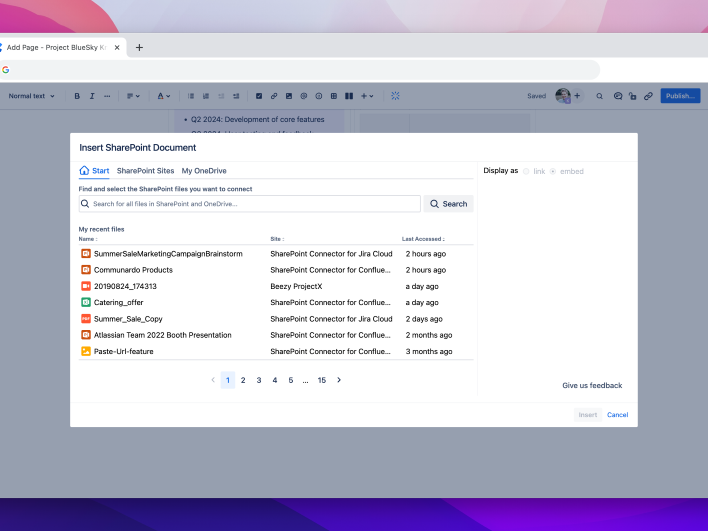Insert an emoji from the toolbar
The width and height of the screenshot is (708, 531).
point(319,96)
